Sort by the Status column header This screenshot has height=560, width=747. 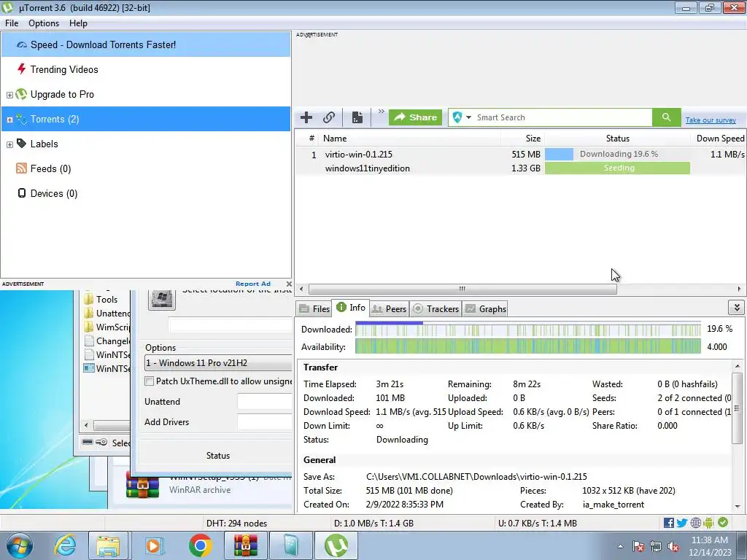617,139
